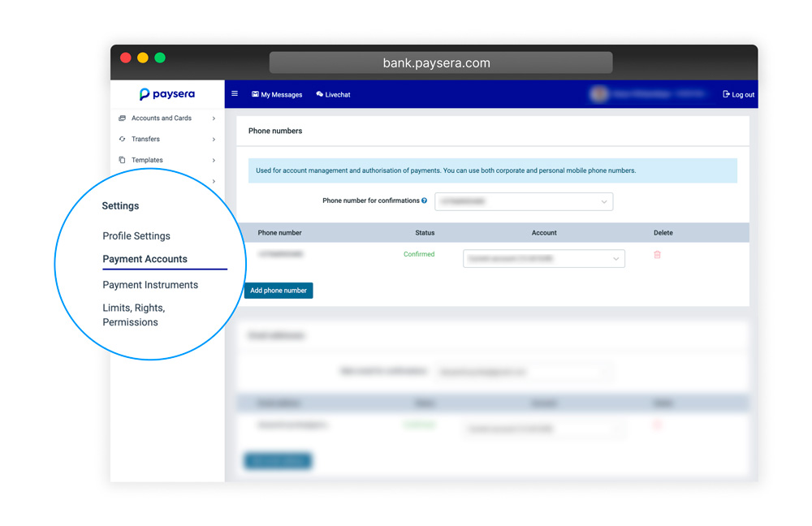Image resolution: width=812 pixels, height=526 pixels.
Task: Delete the confirmed phone number via trash icon
Action: [657, 254]
